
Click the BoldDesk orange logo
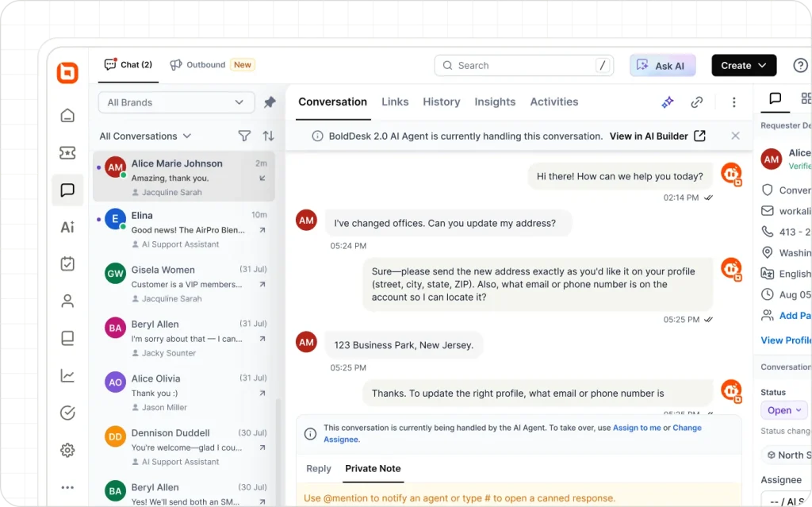pyautogui.click(x=67, y=73)
